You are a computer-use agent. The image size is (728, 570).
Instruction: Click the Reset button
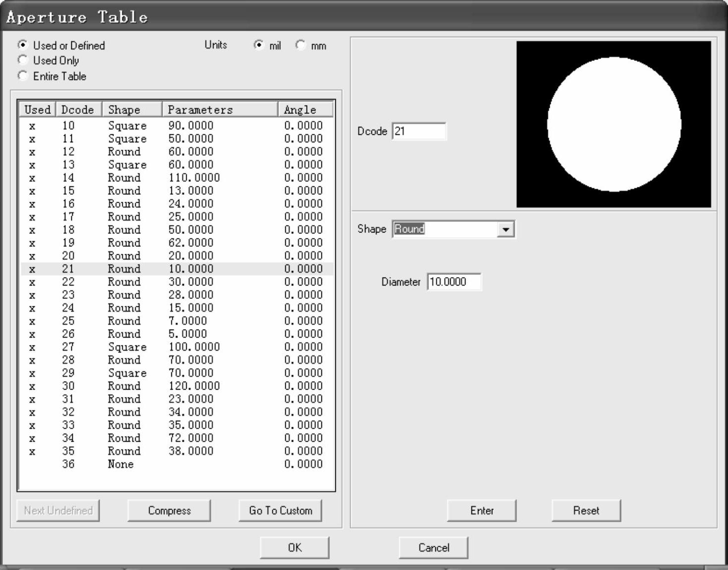586,511
